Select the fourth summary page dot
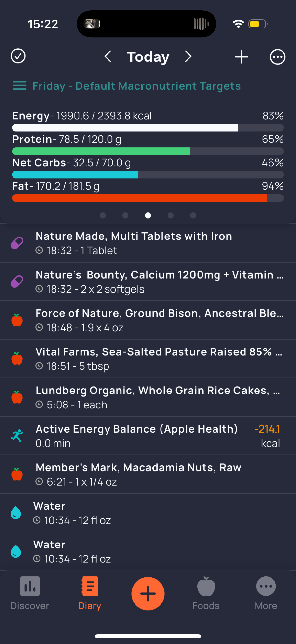296x644 pixels. pos(171,215)
